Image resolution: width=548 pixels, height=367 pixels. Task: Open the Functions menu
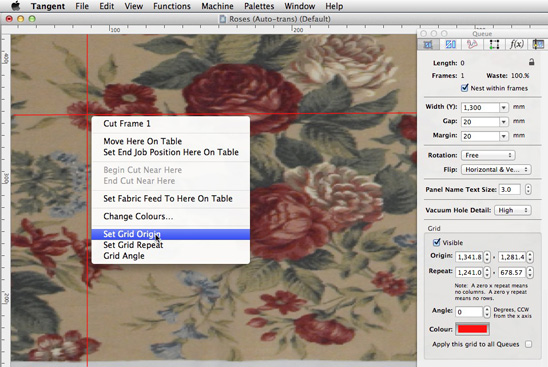point(172,6)
